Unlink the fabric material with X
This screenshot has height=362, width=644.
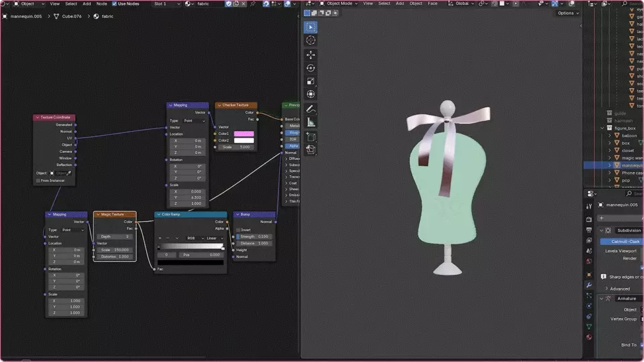pos(244,4)
